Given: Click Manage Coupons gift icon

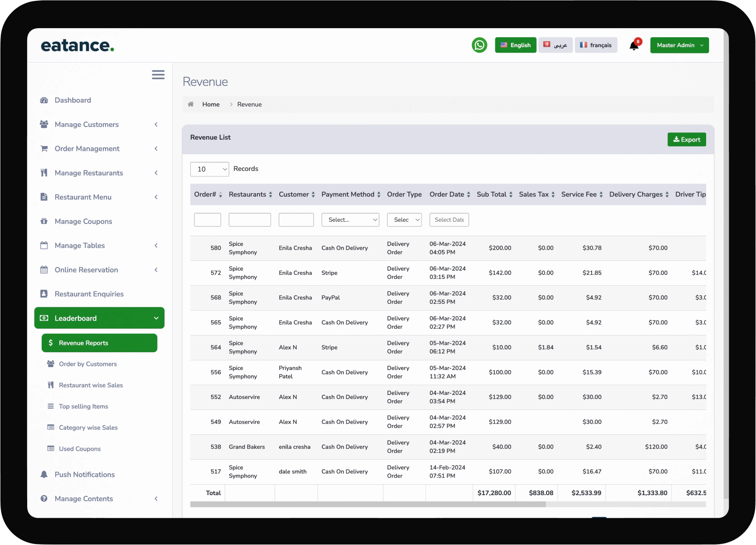Looking at the screenshot, I should pyautogui.click(x=44, y=221).
